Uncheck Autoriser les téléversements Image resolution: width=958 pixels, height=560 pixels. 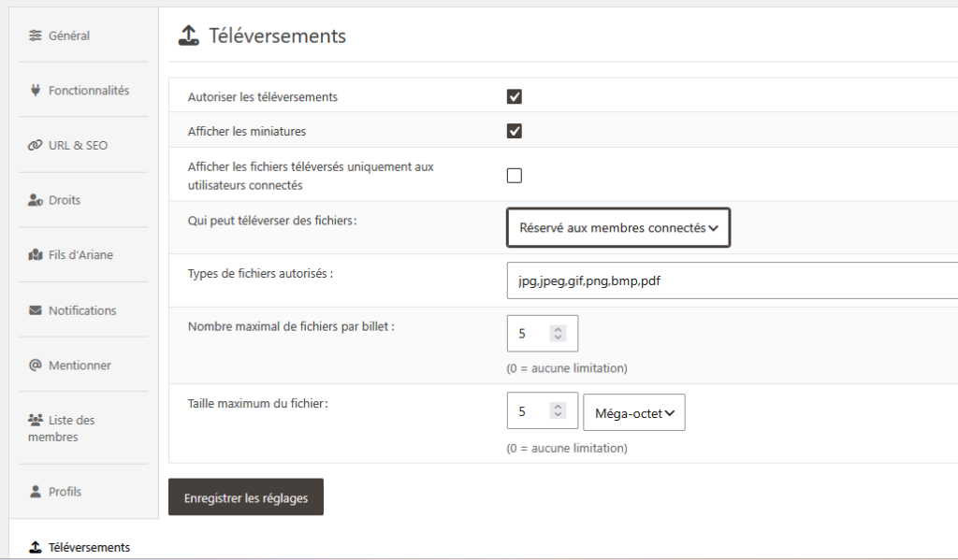tap(515, 96)
